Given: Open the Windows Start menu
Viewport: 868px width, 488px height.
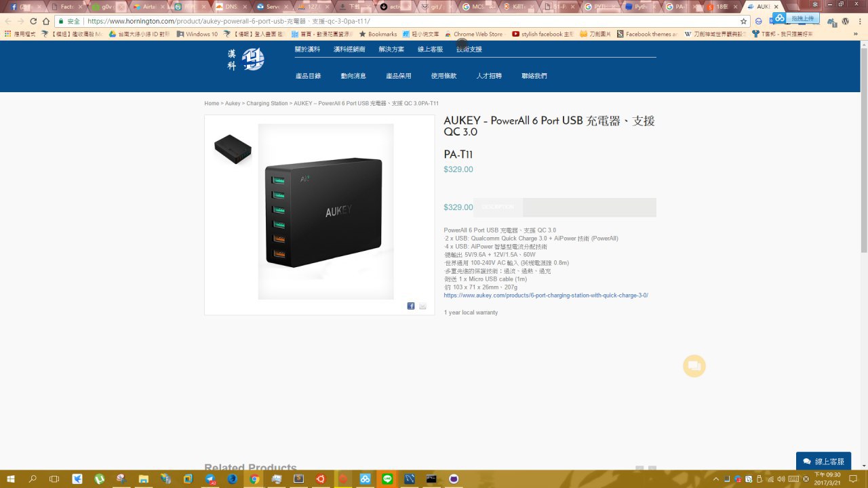Looking at the screenshot, I should point(10,479).
